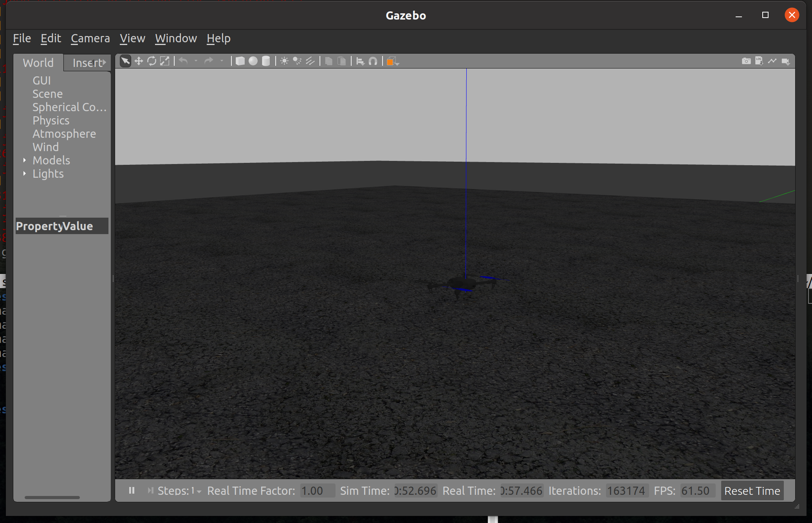Select the Scale mode tool
812x523 pixels.
click(165, 61)
